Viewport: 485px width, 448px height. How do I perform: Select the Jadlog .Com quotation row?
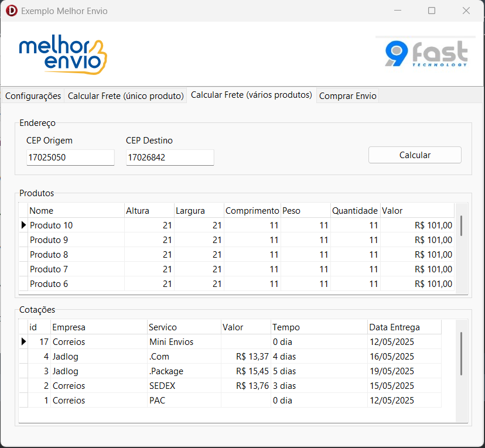coord(230,357)
